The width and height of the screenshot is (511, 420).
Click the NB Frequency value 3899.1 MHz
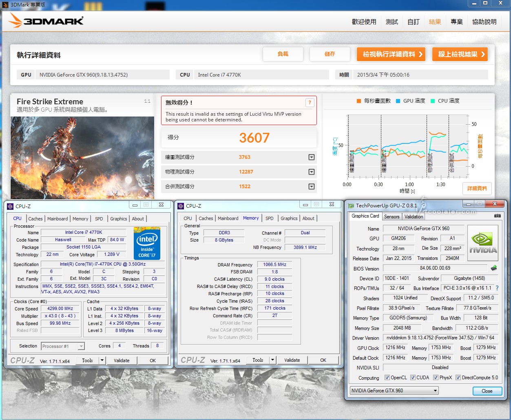click(305, 247)
